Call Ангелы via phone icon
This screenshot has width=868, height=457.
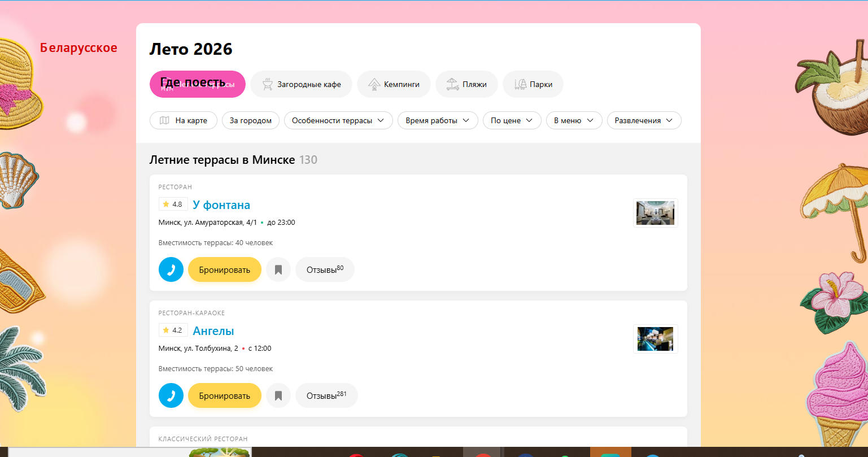tap(171, 395)
